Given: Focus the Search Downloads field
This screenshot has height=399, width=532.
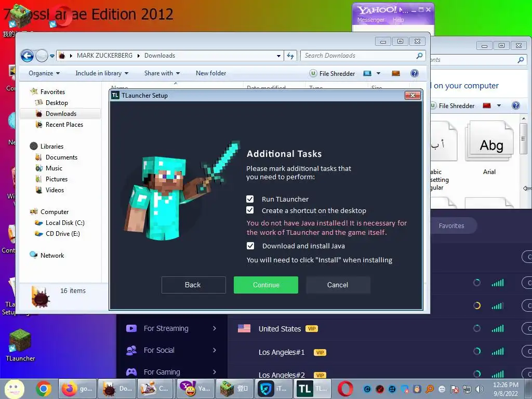Looking at the screenshot, I should (x=360, y=56).
